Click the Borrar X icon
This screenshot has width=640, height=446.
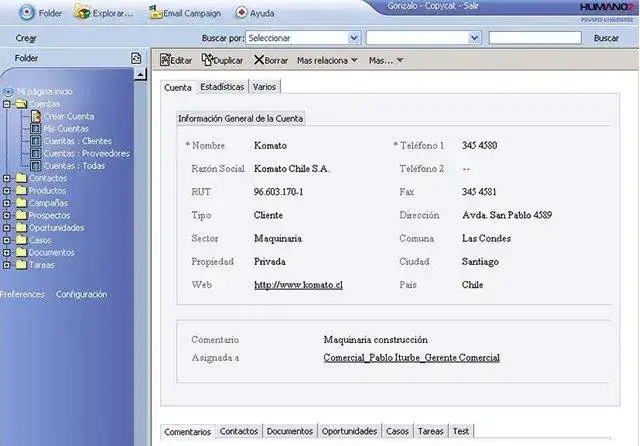(258, 60)
